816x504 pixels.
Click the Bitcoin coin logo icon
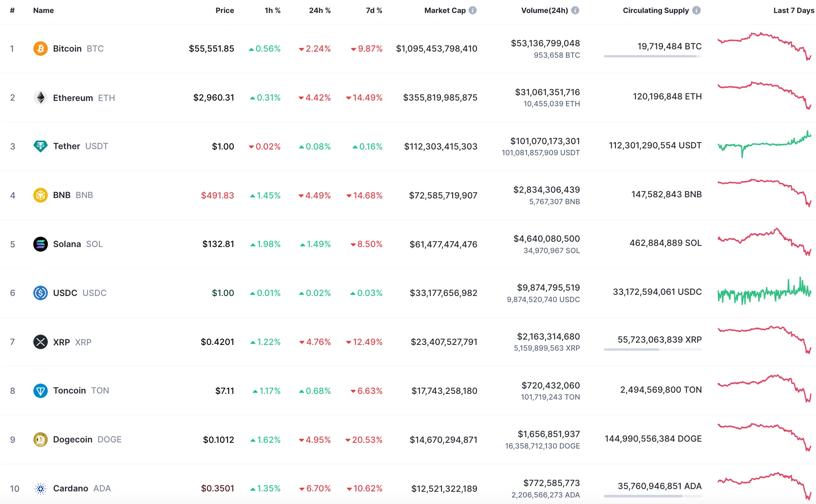tap(40, 49)
